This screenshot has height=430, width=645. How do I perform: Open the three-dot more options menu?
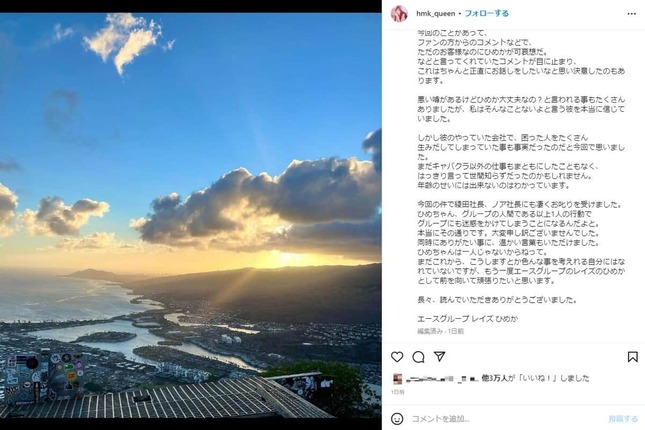[x=632, y=14]
